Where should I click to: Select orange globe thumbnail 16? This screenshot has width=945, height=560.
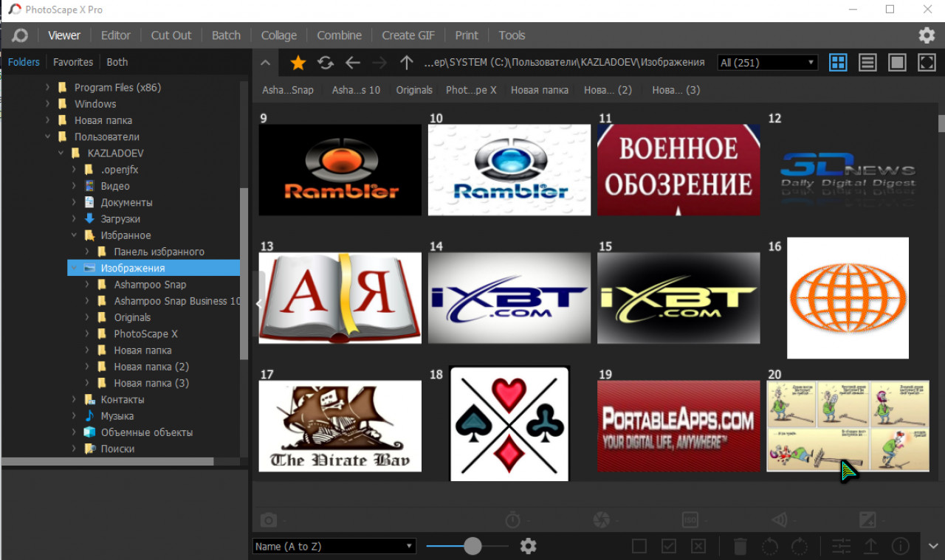848,298
